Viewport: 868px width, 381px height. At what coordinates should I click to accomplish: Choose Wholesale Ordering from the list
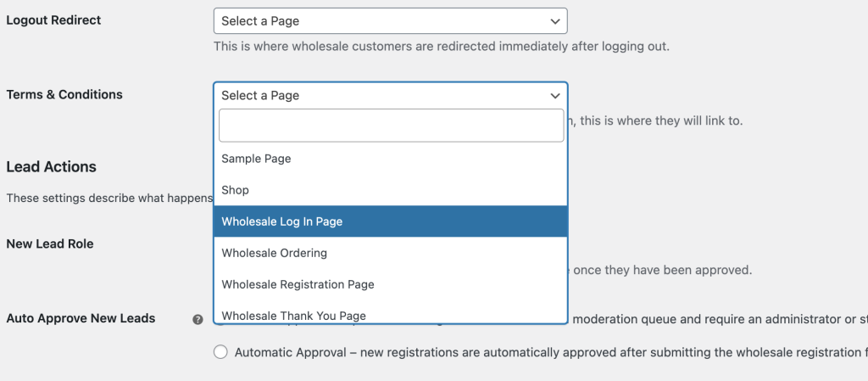point(274,253)
